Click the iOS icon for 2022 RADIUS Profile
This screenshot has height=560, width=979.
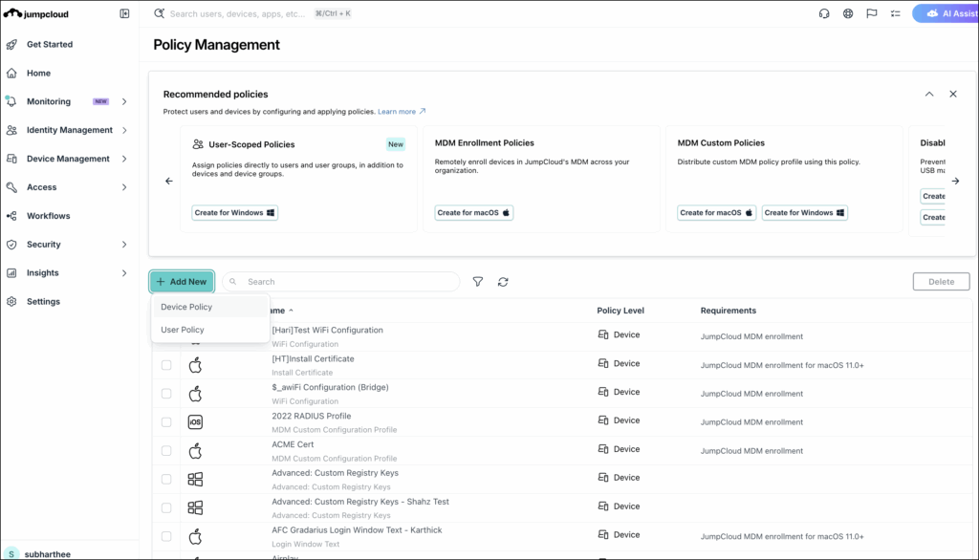click(x=195, y=422)
